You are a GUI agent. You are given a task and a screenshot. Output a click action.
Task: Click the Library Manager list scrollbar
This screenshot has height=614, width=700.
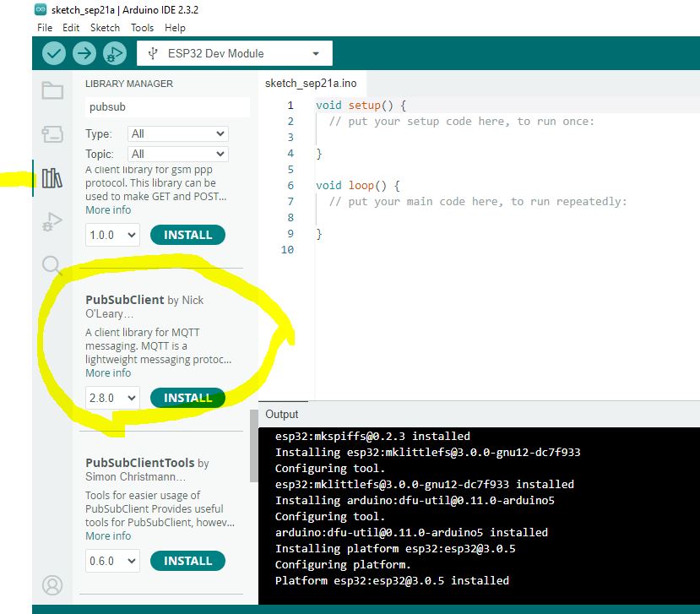(x=254, y=446)
